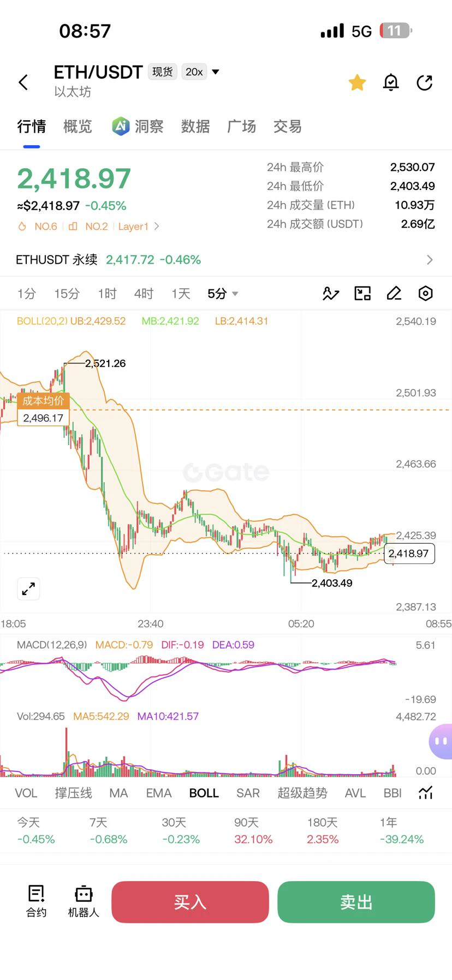Select the SAR indicator
This screenshot has height=980, width=452.
point(248,793)
